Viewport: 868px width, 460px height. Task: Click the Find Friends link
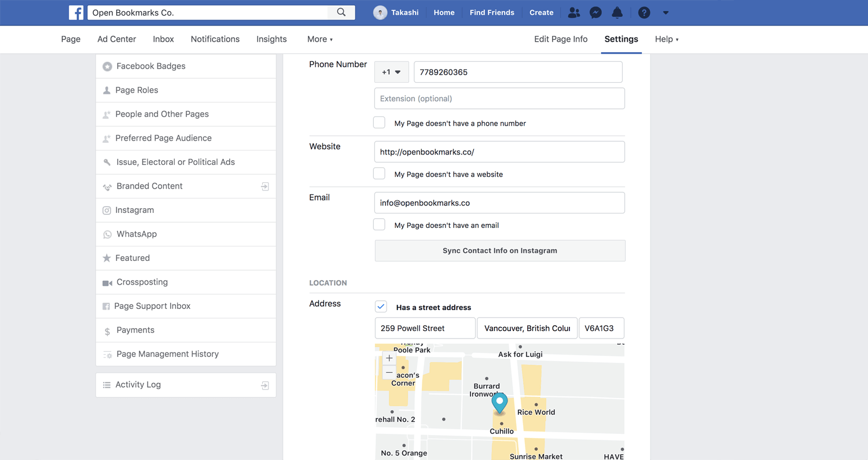492,12
